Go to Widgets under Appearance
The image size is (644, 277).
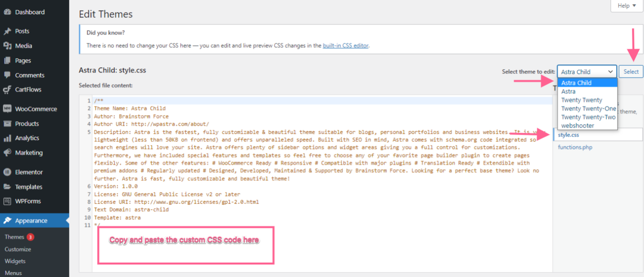[x=15, y=261]
